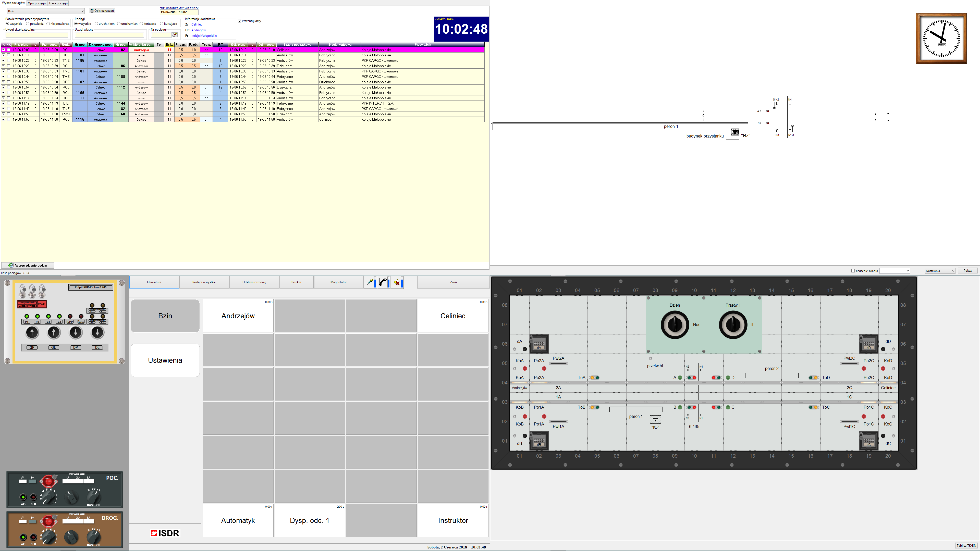Click the Rozłącz wszystkie button
The width and height of the screenshot is (980, 551).
click(x=204, y=282)
